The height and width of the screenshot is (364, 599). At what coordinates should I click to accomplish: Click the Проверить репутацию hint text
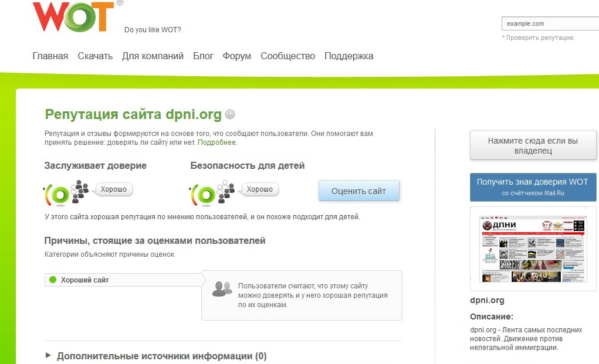[538, 38]
